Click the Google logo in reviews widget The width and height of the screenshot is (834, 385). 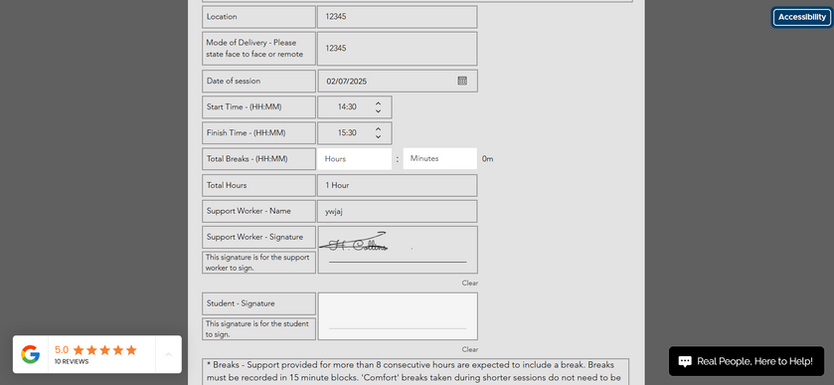30,354
